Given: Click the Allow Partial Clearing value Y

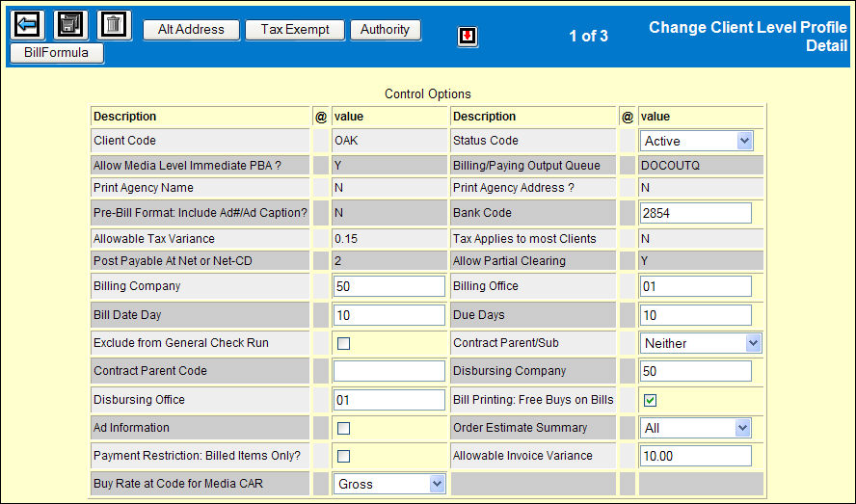Looking at the screenshot, I should point(644,261).
